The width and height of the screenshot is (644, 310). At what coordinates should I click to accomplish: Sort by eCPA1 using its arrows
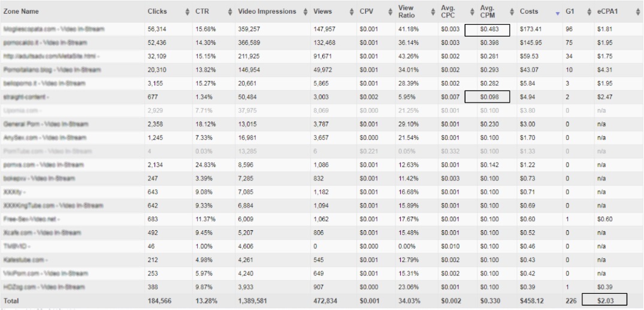tap(637, 11)
